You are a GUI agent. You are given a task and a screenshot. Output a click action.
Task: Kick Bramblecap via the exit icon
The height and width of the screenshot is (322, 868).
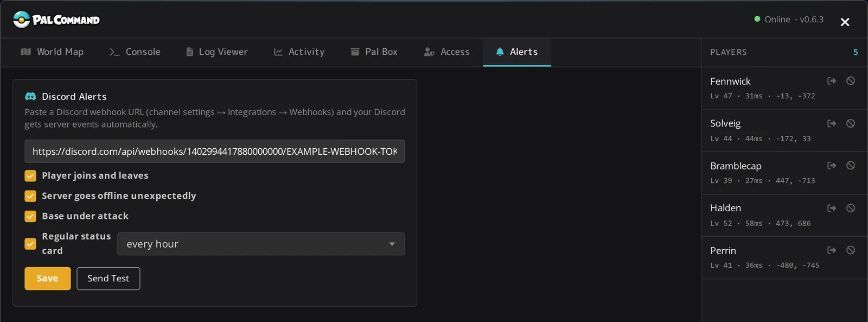(832, 166)
